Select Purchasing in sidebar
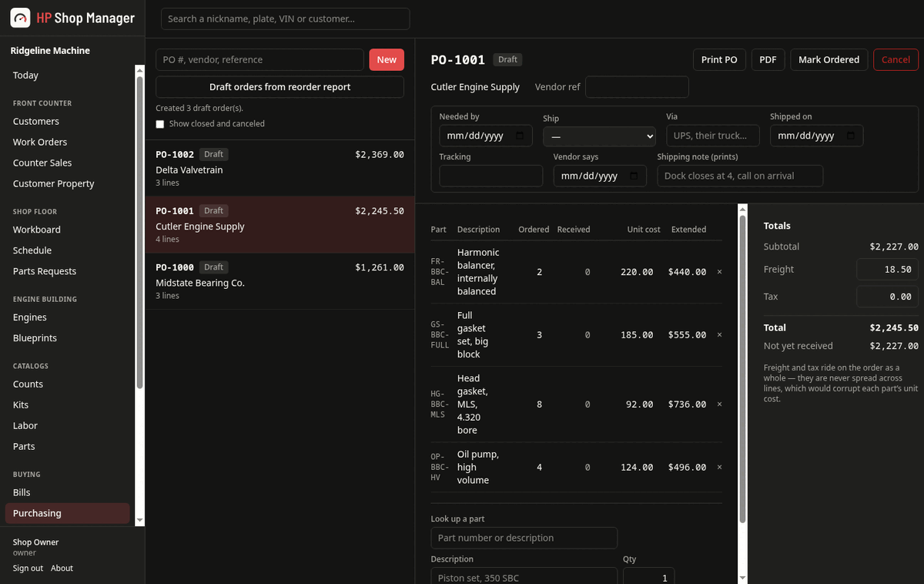The height and width of the screenshot is (584, 924). [67, 513]
